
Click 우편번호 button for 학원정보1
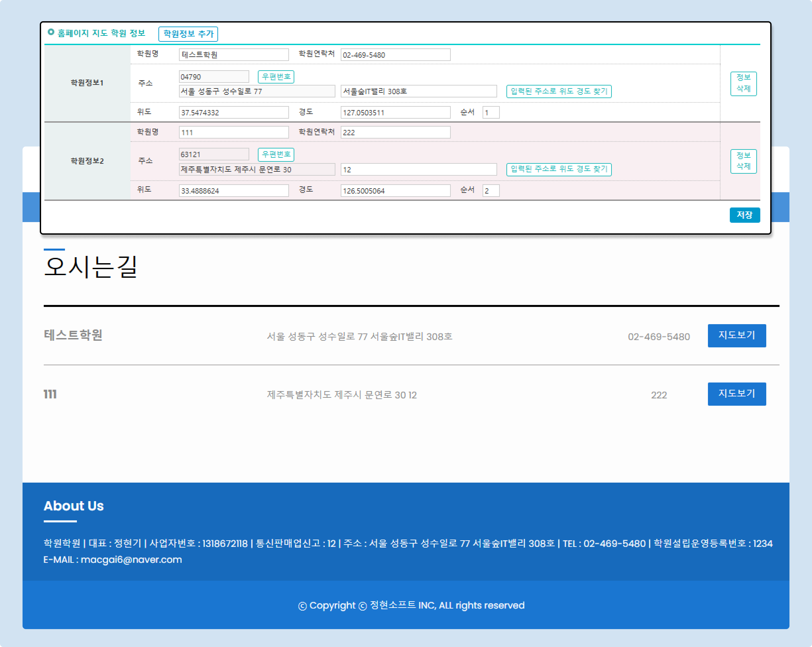point(276,77)
